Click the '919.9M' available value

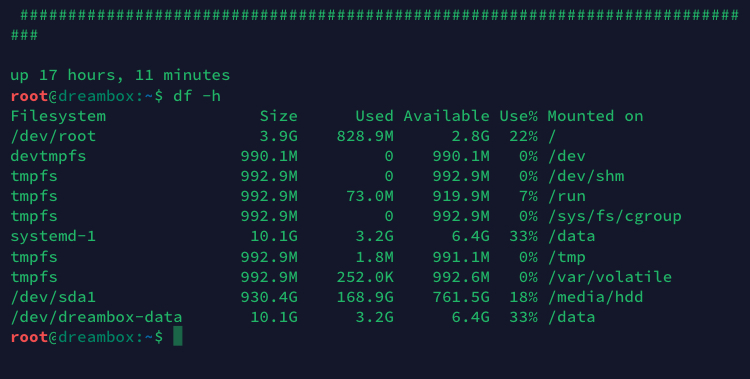461,197
